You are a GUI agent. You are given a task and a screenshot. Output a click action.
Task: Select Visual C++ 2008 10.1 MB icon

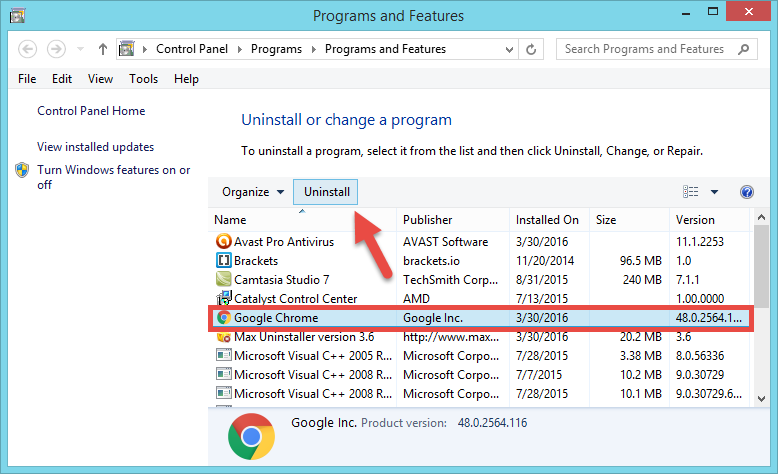tap(224, 393)
